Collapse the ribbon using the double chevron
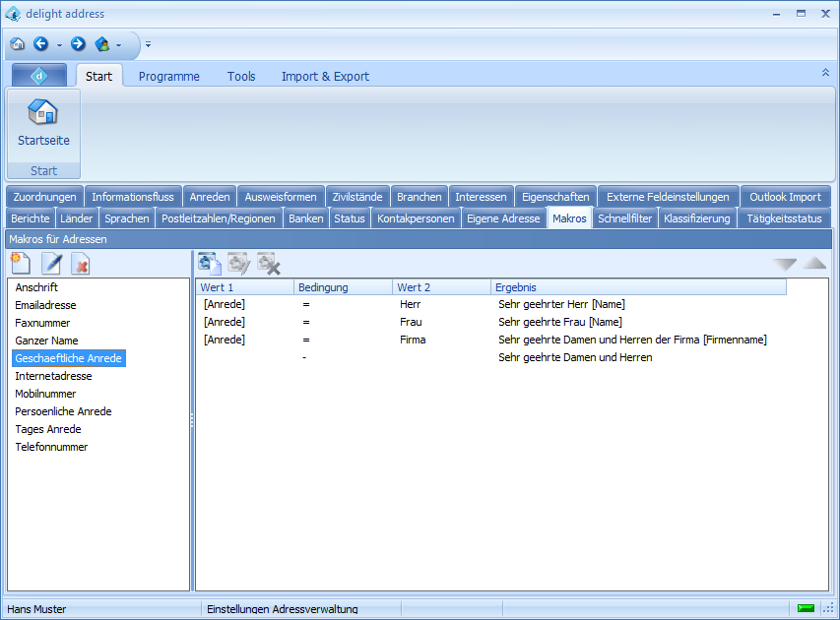The height and width of the screenshot is (620, 840). coord(825,73)
